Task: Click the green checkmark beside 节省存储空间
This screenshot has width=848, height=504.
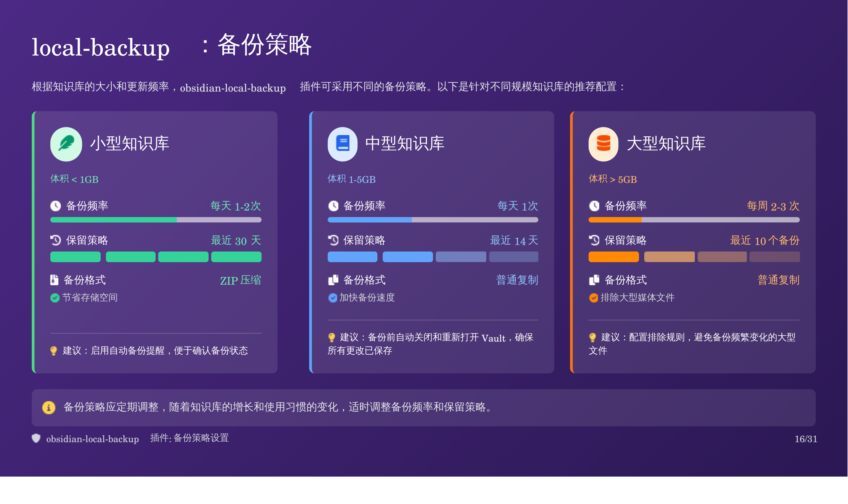Action: 55,298
